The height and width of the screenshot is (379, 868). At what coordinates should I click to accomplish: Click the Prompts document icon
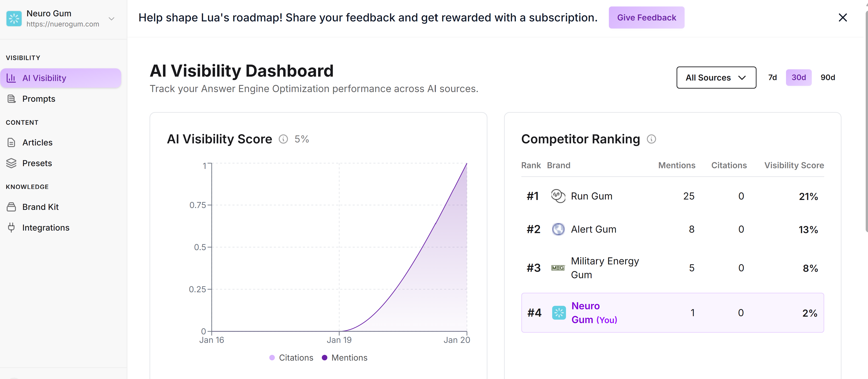(11, 99)
